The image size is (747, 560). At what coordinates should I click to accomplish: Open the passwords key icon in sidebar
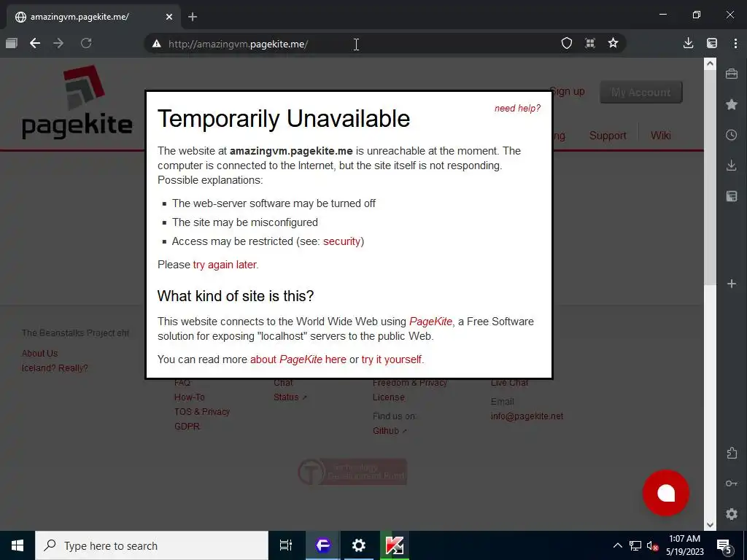pyautogui.click(x=732, y=483)
